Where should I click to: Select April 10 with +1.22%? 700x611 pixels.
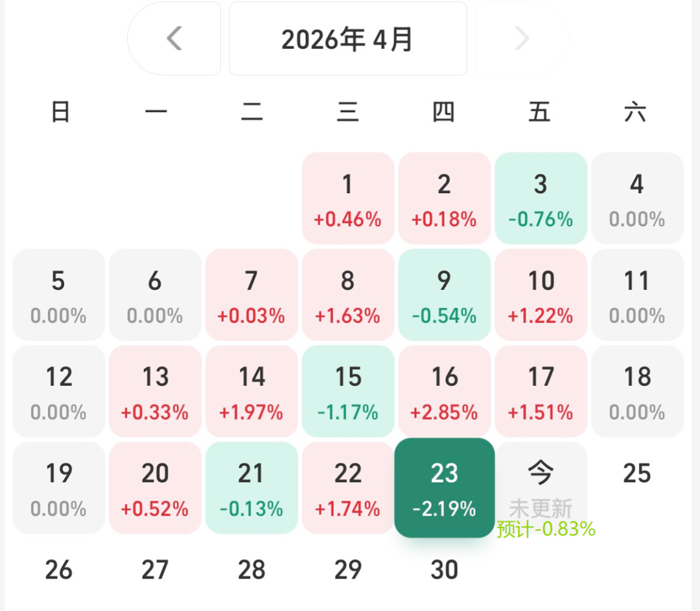(541, 294)
